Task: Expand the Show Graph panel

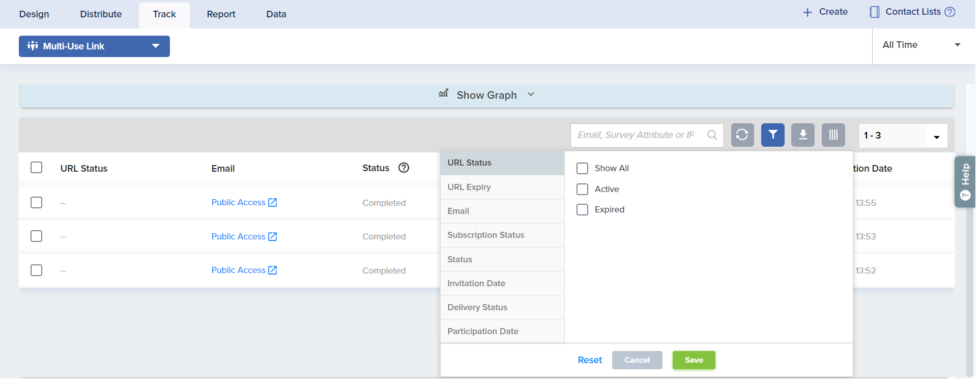Action: point(486,95)
